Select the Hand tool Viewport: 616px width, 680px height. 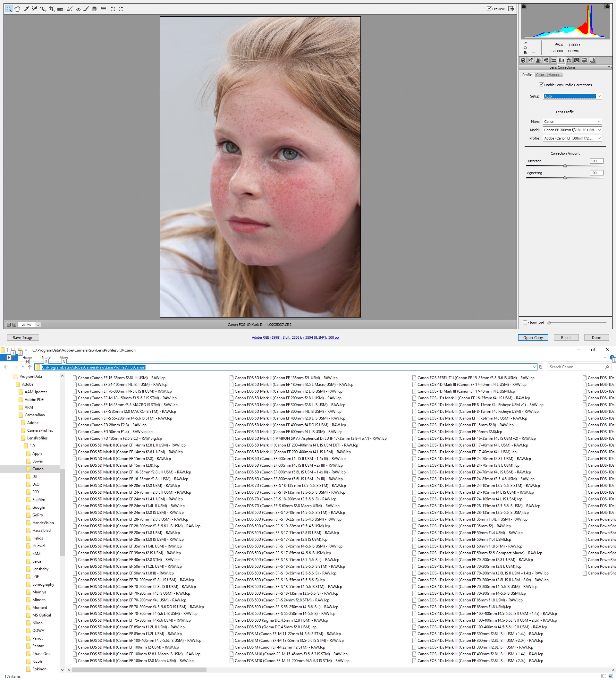(17, 9)
